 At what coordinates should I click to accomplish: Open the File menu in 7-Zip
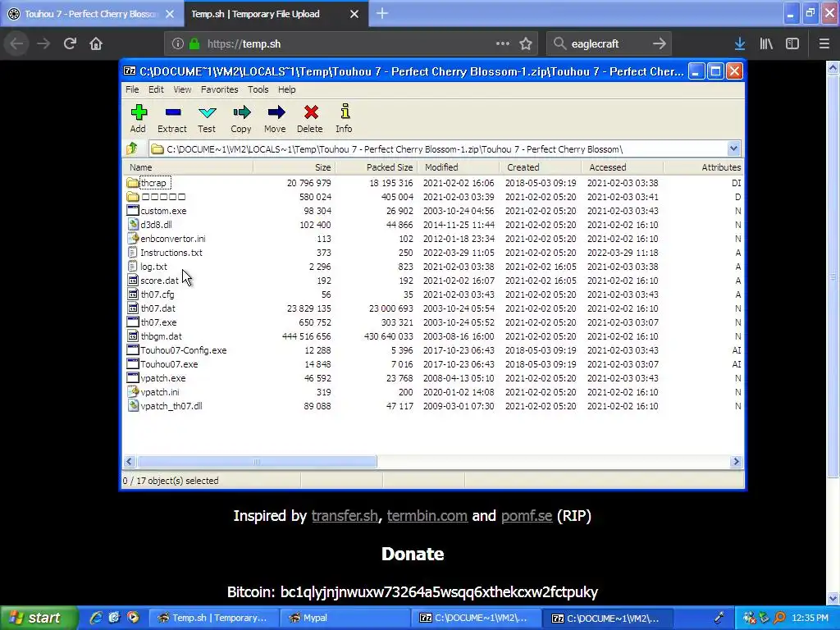point(132,89)
